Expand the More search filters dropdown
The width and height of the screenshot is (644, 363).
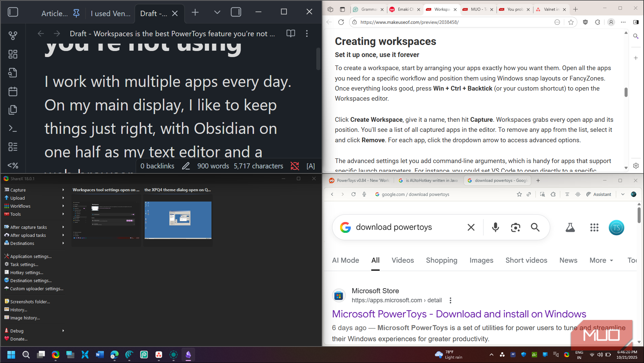(601, 260)
